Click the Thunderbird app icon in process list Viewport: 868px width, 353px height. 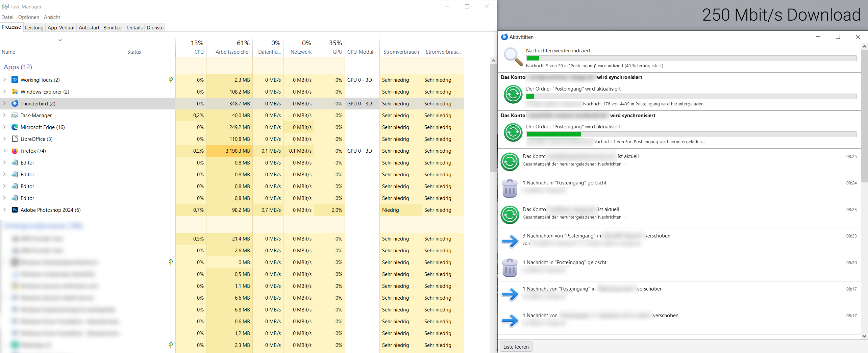click(15, 104)
